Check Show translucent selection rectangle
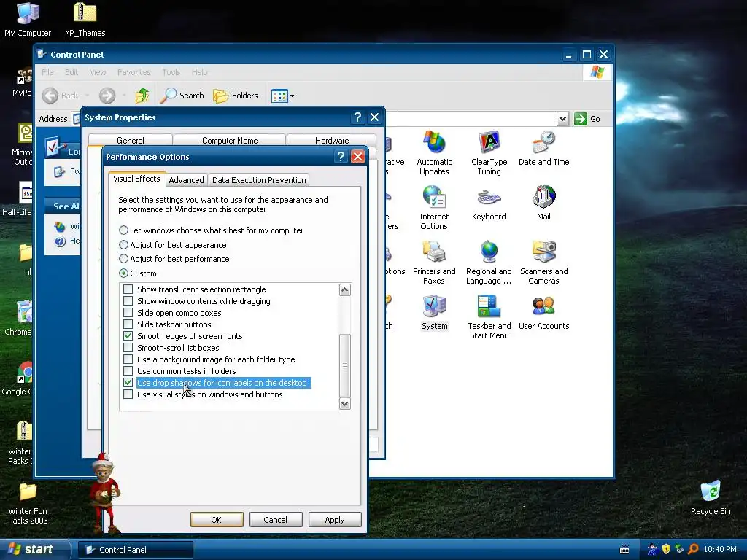This screenshot has width=747, height=560. 128,289
